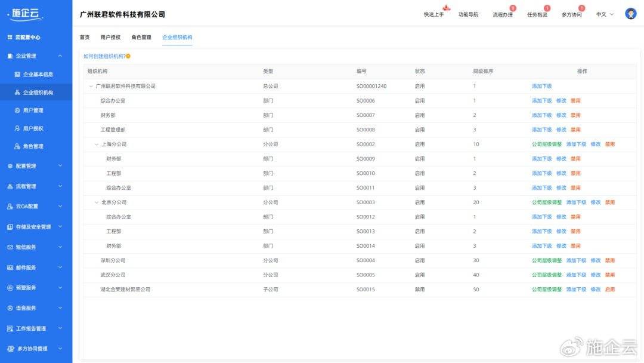The height and width of the screenshot is (363, 644).
Task: Open 云配置中心 from the sidebar
Action: [x=27, y=37]
